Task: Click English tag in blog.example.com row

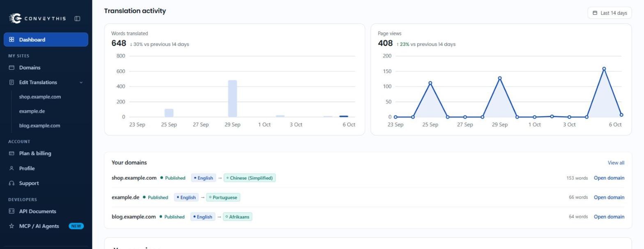Action: point(202,217)
